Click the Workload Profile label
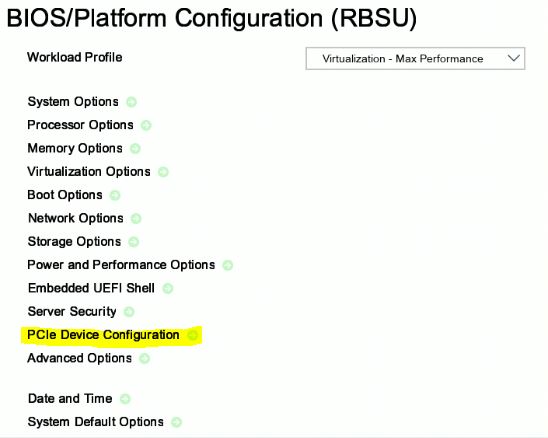 coord(75,57)
